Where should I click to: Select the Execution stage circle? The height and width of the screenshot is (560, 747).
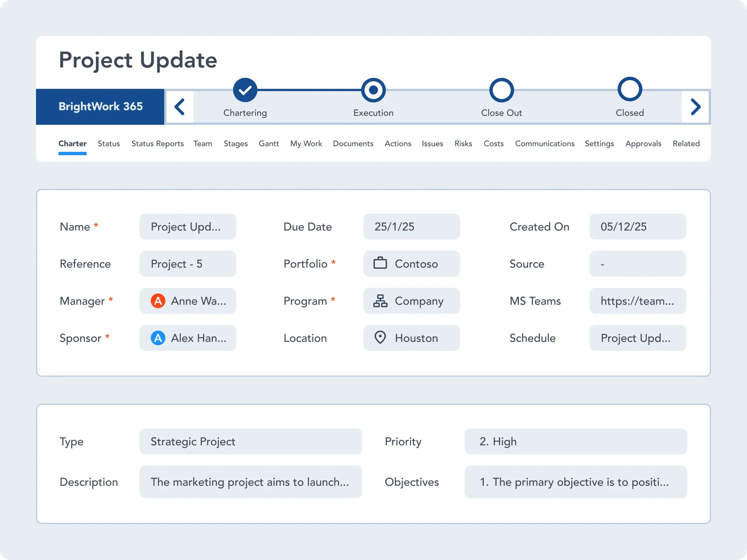(x=373, y=90)
